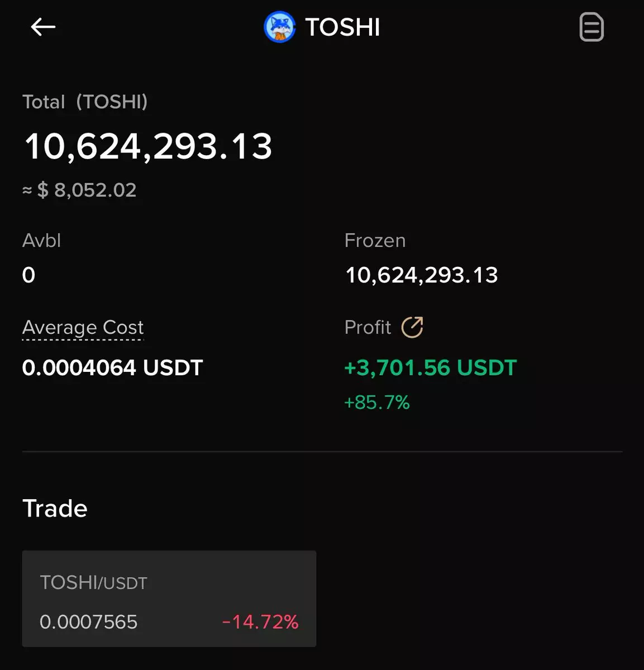Tap the +85.7% profit percentage
Image resolution: width=644 pixels, height=670 pixels.
click(376, 402)
